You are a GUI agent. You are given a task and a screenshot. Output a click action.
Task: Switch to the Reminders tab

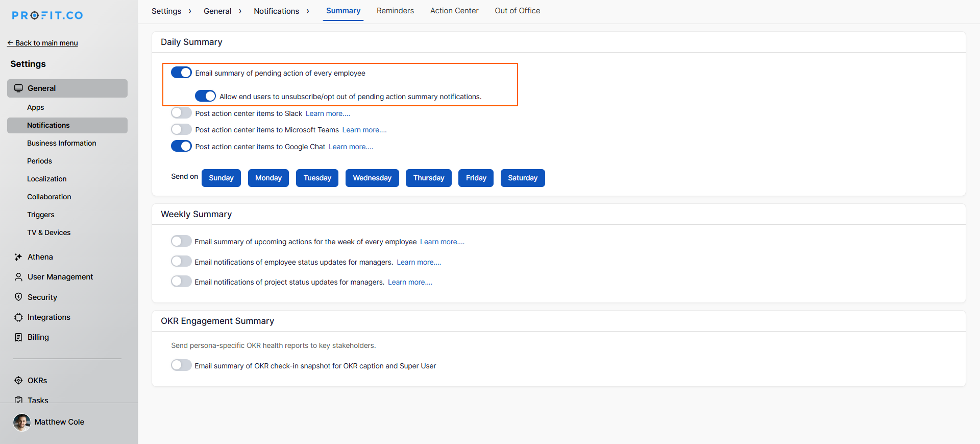coord(395,11)
